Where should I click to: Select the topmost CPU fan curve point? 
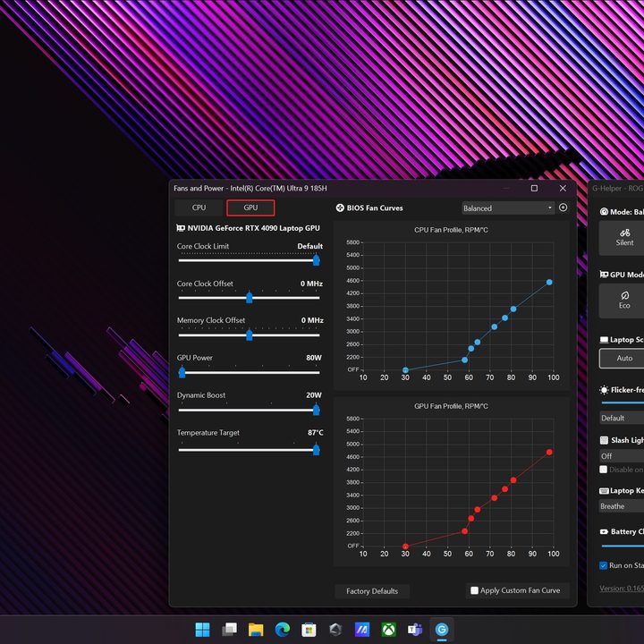click(549, 282)
